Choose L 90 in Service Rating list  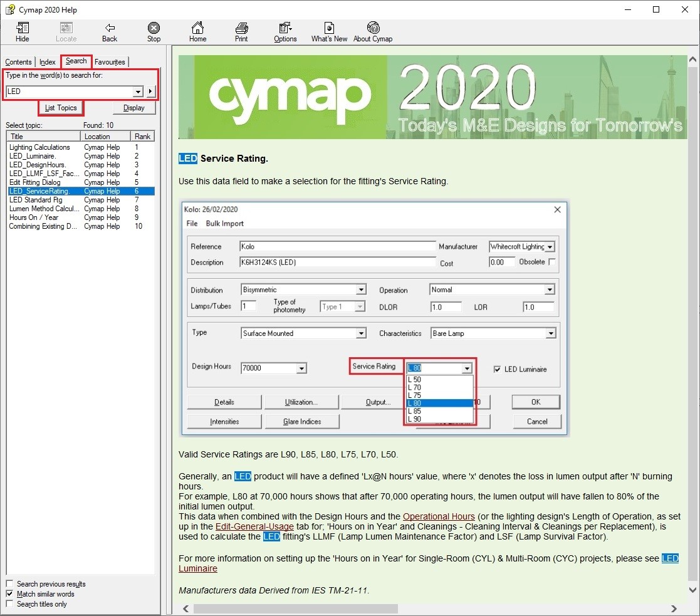point(440,419)
